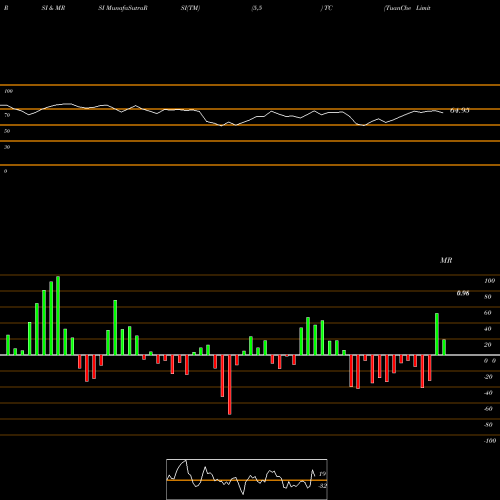The image size is (500, 500).
Task: Click the MR axis label -20
Action: click(x=488, y=377)
